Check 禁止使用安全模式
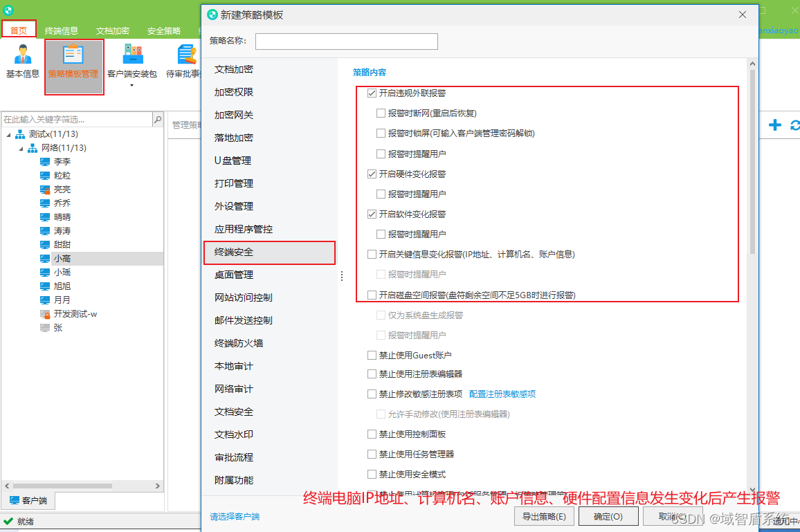Screen dimensions: 800x532 [x=372, y=475]
